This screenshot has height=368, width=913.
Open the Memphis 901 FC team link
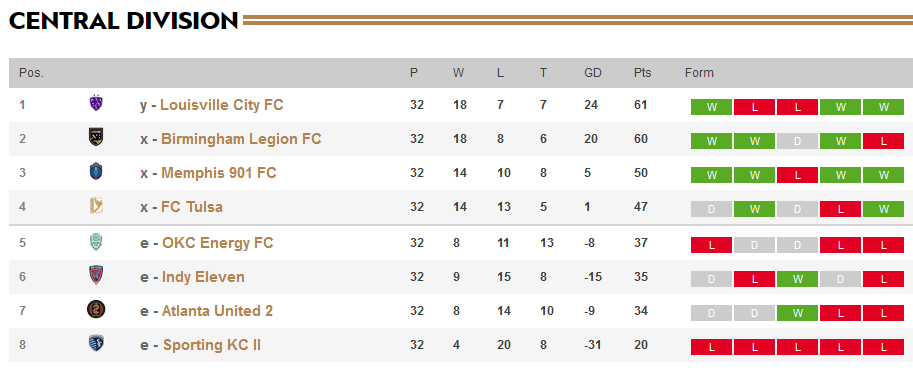(219, 173)
